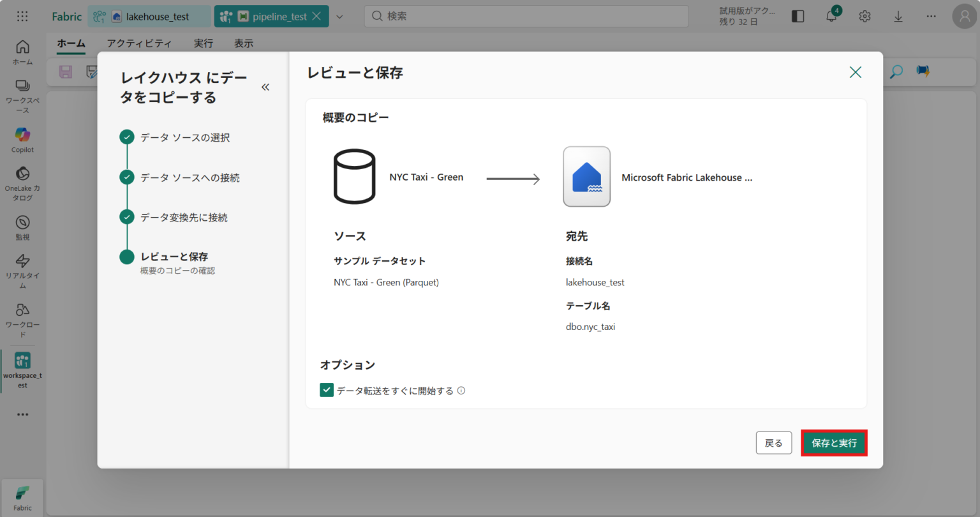Open notifications bell icon
Image resolution: width=980 pixels, height=517 pixels.
[x=831, y=17]
